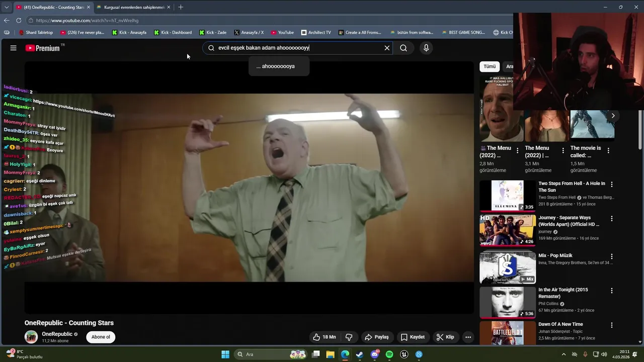Open options for first 'The Menu (2022)' short
644x362 pixels.
tap(517, 151)
